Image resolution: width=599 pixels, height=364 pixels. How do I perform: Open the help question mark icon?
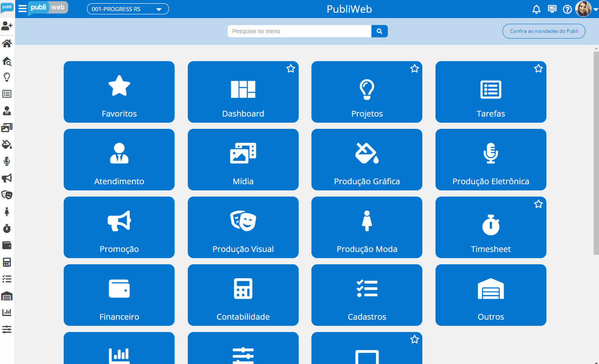pos(567,9)
